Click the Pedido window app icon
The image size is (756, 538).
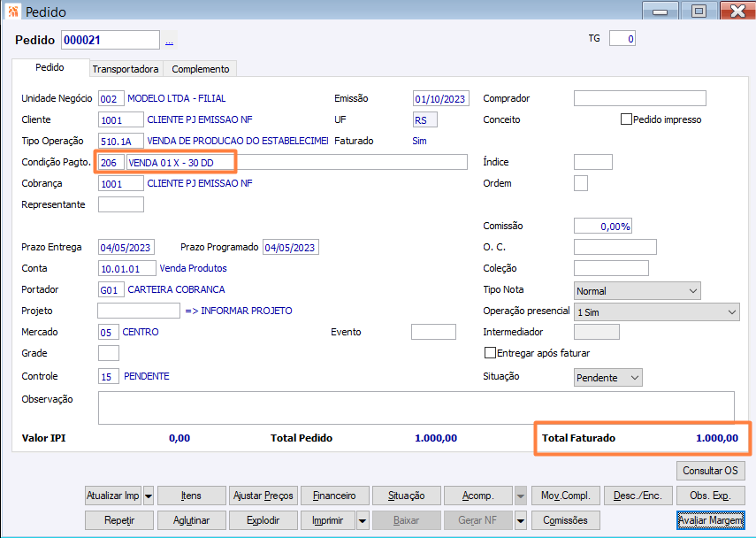point(13,11)
